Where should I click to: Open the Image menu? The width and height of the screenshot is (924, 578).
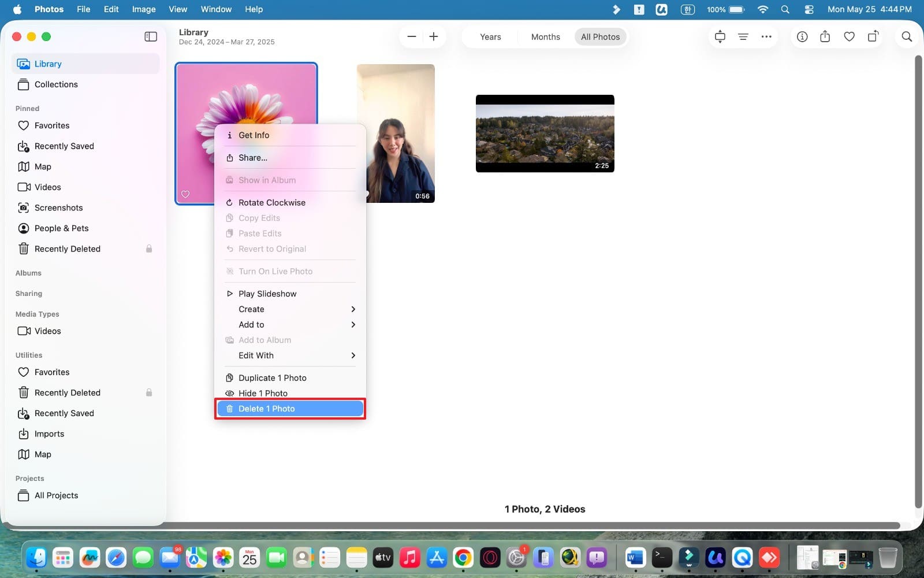click(144, 9)
